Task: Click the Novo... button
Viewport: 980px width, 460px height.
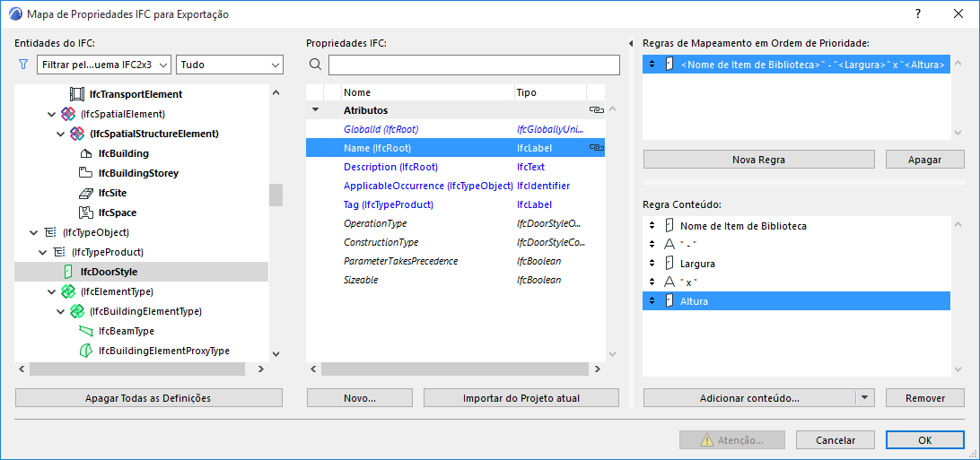Action: pyautogui.click(x=360, y=397)
